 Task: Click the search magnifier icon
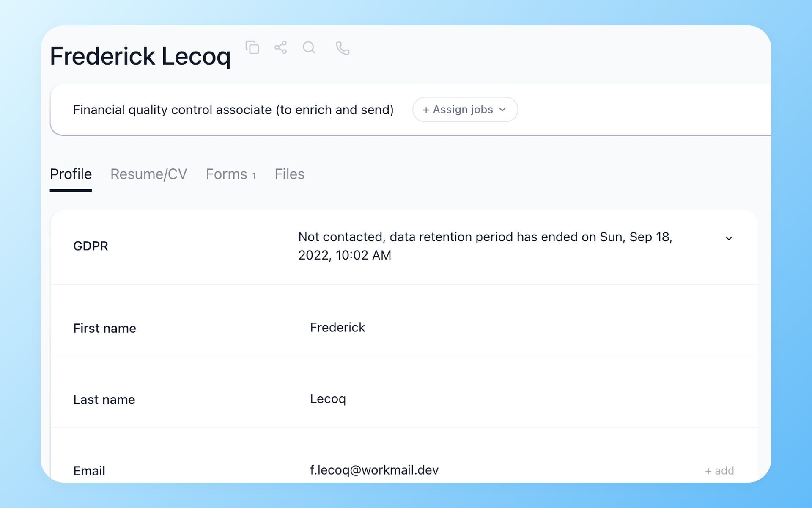click(x=309, y=47)
